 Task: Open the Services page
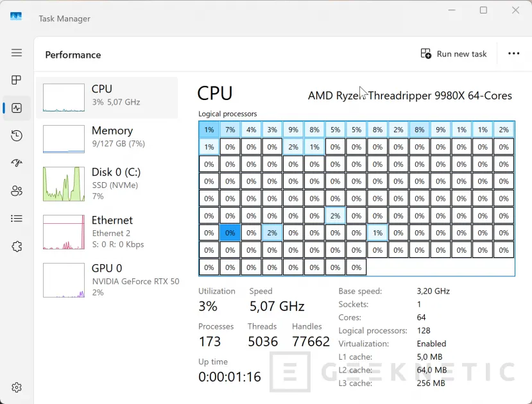(x=16, y=246)
